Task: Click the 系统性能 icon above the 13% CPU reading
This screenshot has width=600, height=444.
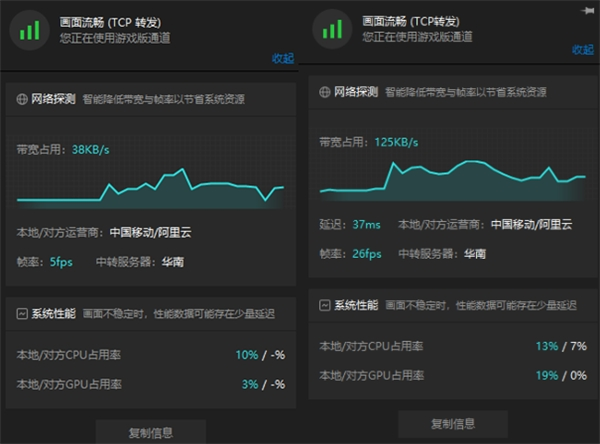Action: (x=325, y=305)
